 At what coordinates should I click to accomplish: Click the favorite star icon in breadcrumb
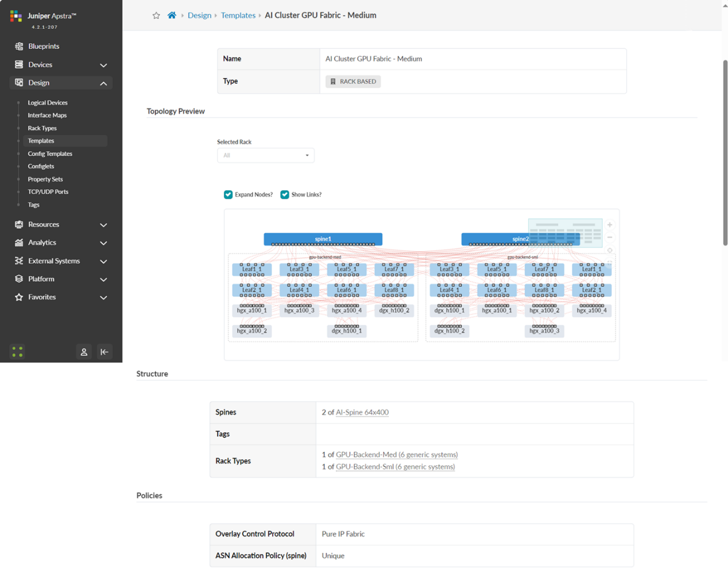[x=156, y=16]
